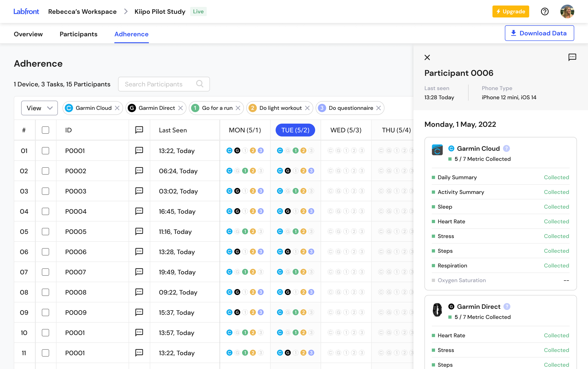Click the question mark beside Garmin Direct
The width and height of the screenshot is (588, 369).
click(507, 307)
